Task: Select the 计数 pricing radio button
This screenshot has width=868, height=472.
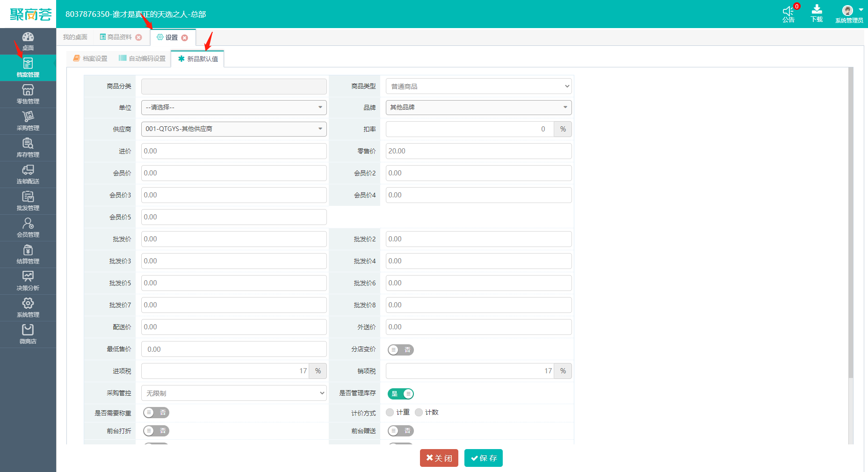Action: tap(419, 412)
